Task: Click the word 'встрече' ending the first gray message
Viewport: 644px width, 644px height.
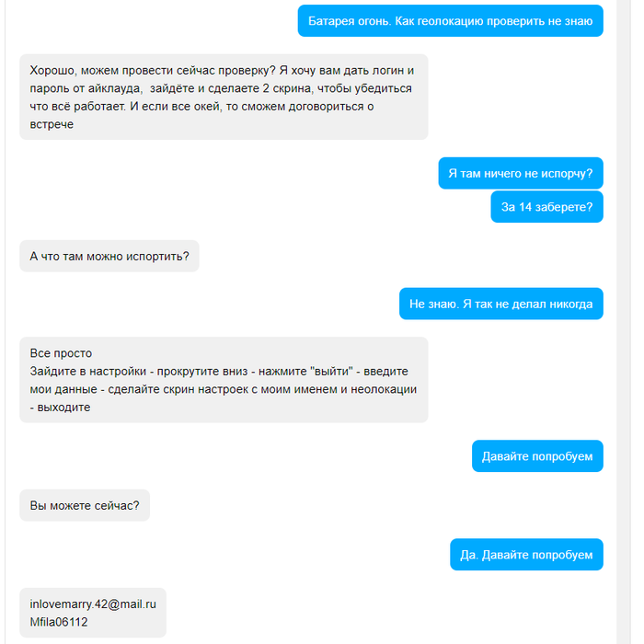Action: pyautogui.click(x=52, y=124)
